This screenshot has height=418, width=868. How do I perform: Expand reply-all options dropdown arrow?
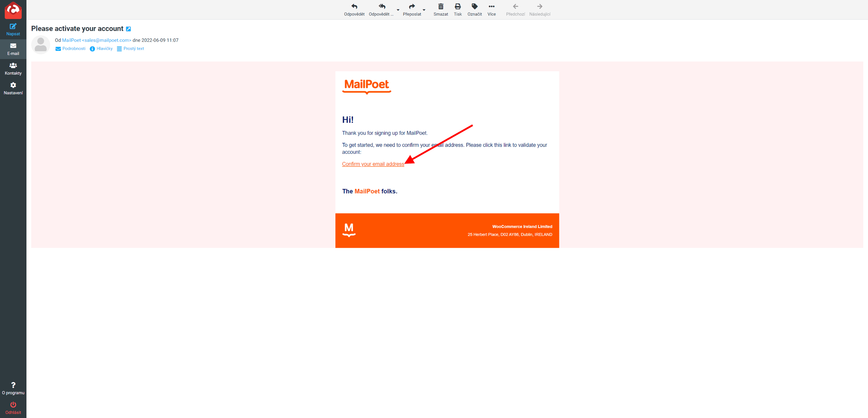[x=398, y=10]
